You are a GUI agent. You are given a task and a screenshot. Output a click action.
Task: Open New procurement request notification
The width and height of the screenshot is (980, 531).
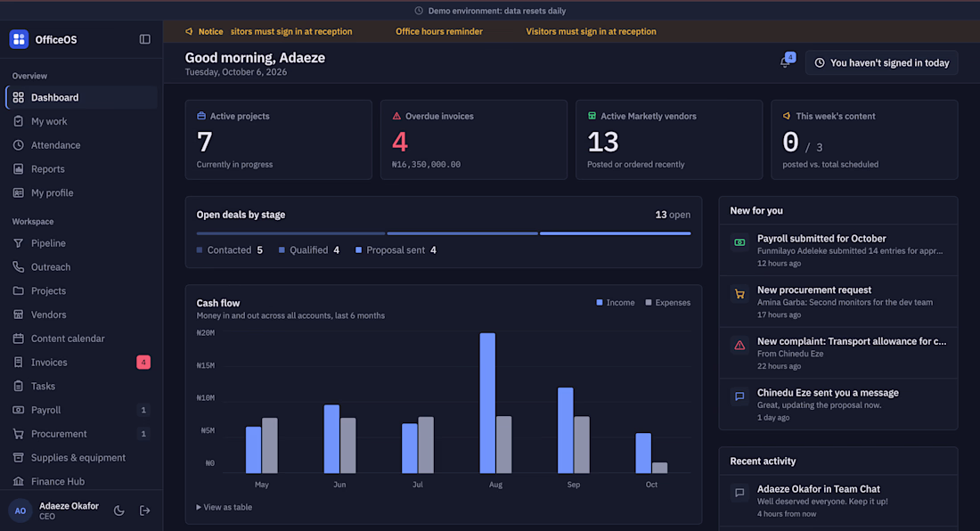[838, 302]
